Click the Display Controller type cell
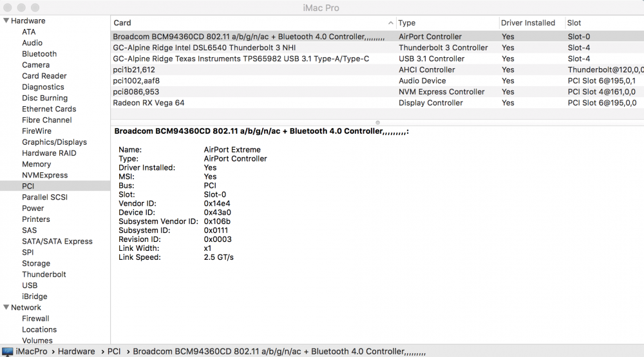644x357 pixels. tap(430, 103)
